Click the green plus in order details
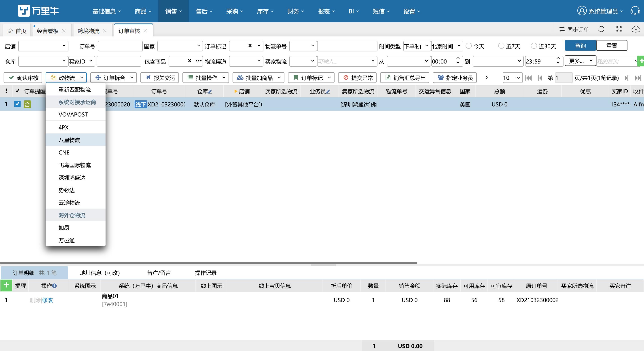This screenshot has height=351, width=644. coord(6,285)
